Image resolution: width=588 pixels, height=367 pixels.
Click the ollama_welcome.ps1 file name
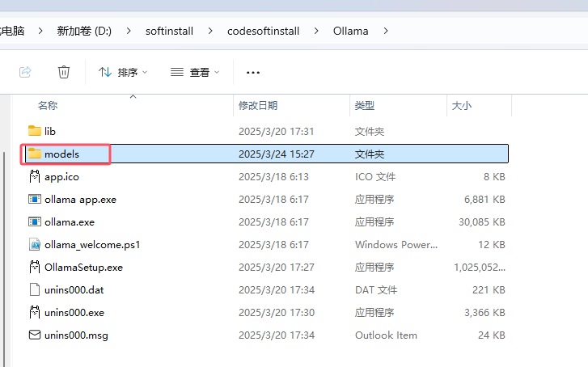(x=92, y=245)
